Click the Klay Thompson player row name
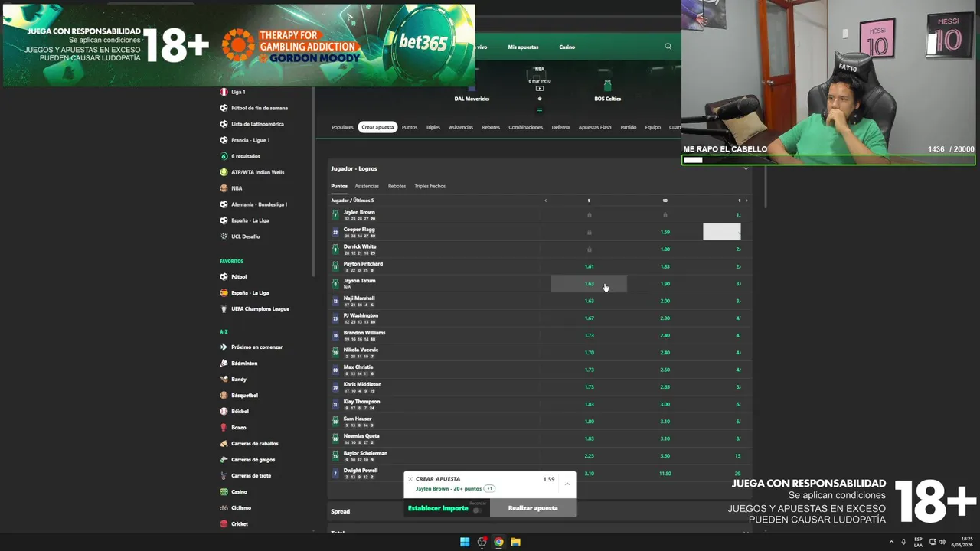This screenshot has height=551, width=980. (x=361, y=402)
